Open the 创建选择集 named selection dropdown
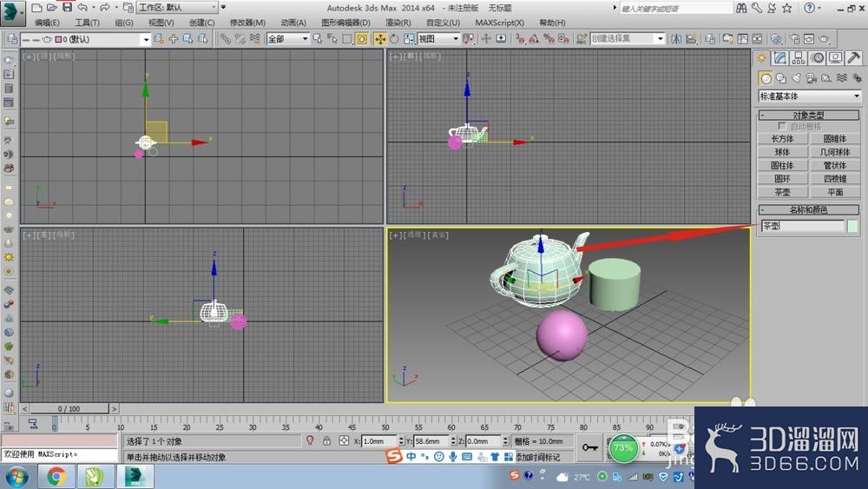The image size is (868, 489). (x=628, y=39)
